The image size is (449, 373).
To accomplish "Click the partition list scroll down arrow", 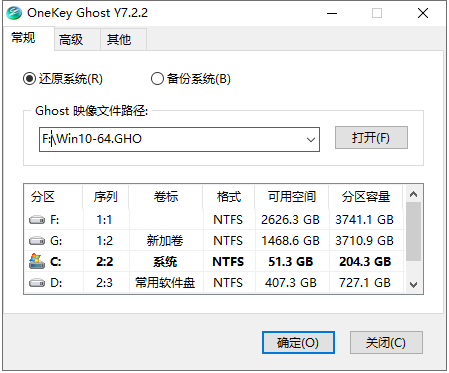I will click(414, 285).
